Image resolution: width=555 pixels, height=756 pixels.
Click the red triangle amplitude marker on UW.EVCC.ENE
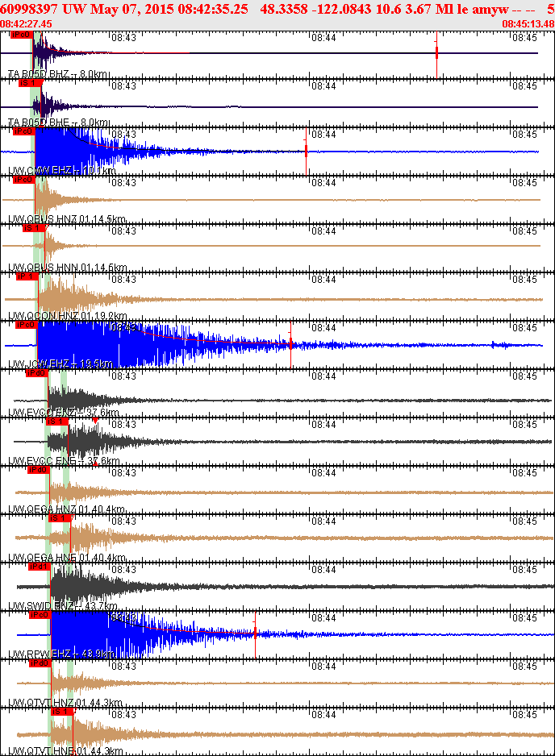(95, 421)
